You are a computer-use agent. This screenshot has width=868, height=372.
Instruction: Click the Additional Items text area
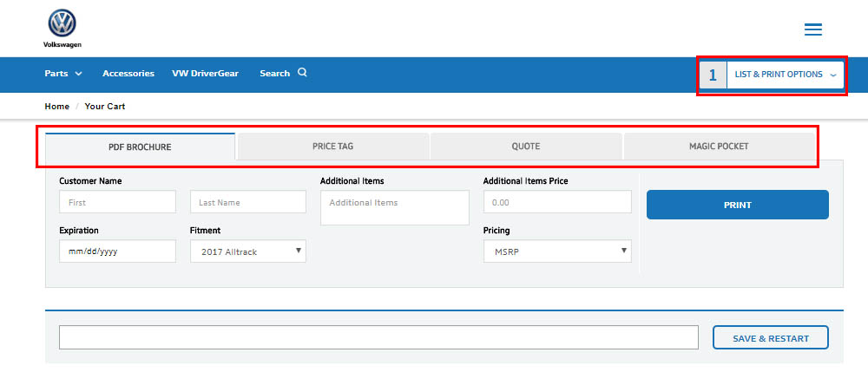(395, 208)
